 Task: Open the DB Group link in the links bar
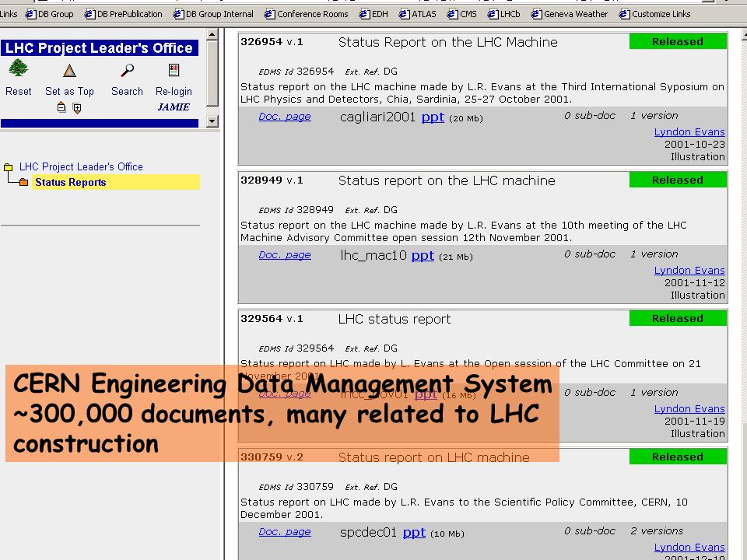(x=56, y=14)
